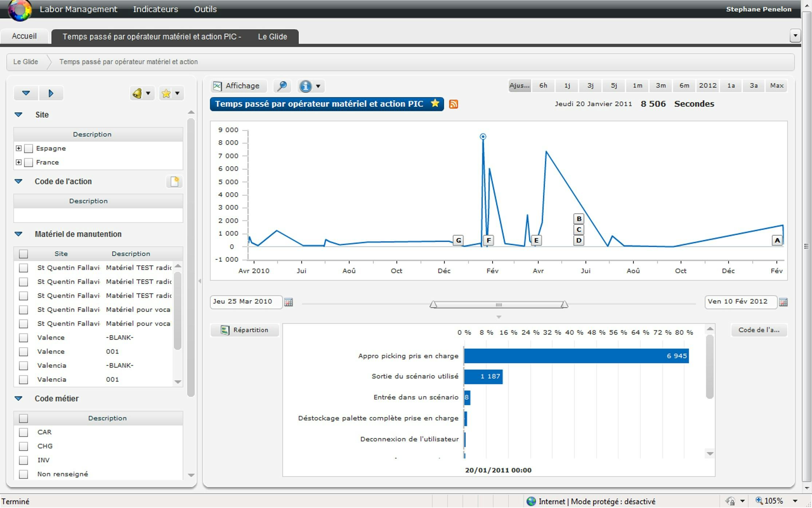The width and height of the screenshot is (812, 508).
Task: Click the note icon beside Code de l'action
Action: coord(174,181)
